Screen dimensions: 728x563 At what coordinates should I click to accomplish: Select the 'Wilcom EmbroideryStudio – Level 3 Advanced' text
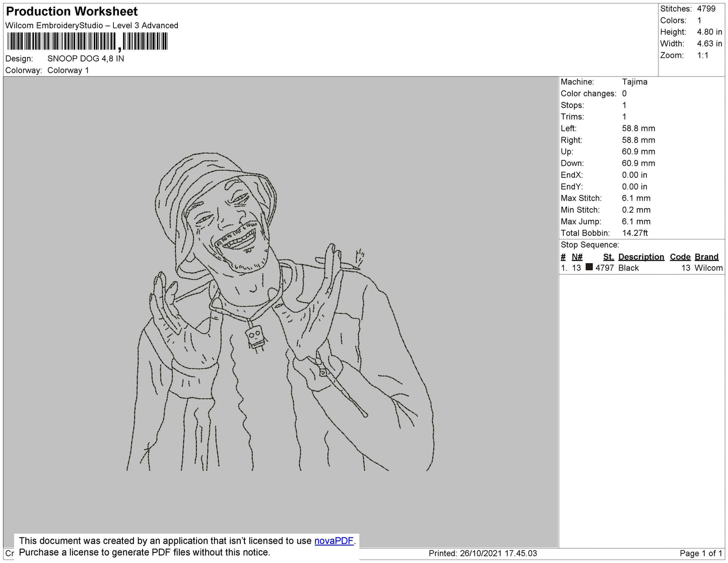click(92, 26)
